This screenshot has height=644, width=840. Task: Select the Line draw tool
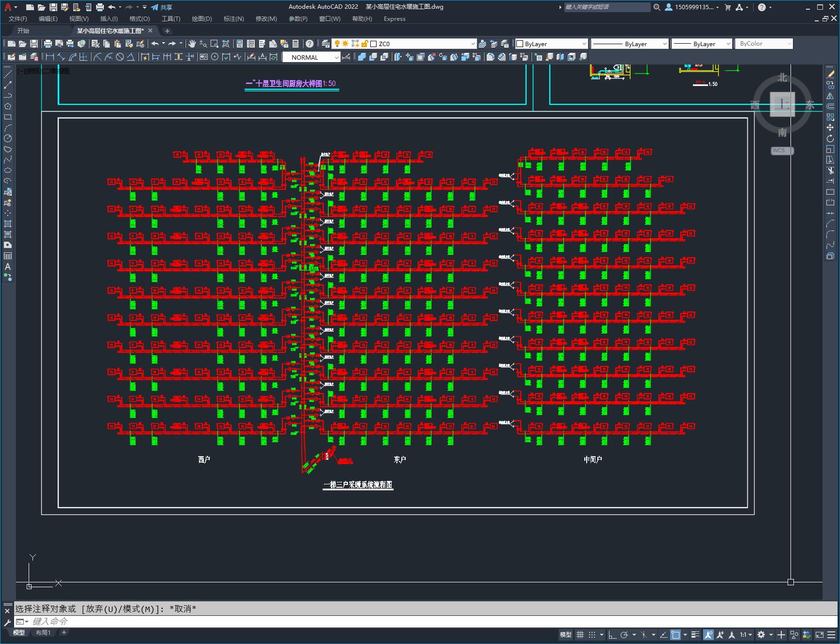[8, 74]
